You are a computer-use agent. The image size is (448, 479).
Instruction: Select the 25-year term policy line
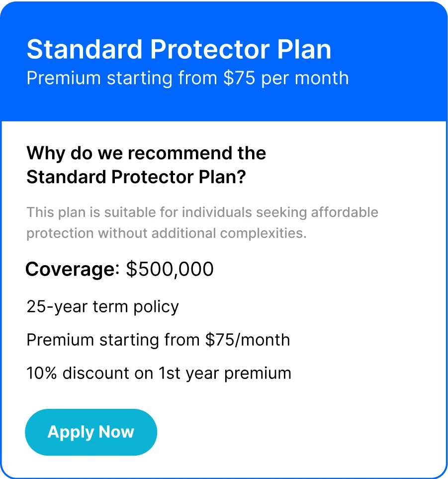[102, 307]
